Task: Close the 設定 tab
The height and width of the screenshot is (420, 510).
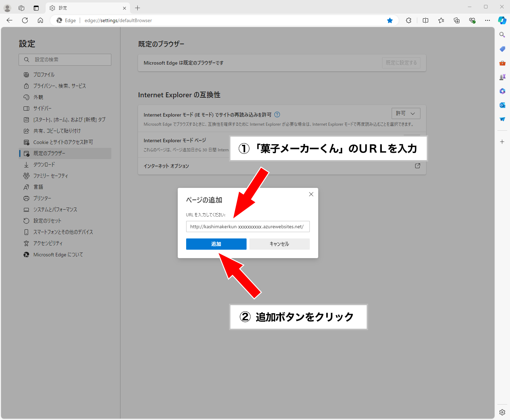Action: (x=124, y=8)
